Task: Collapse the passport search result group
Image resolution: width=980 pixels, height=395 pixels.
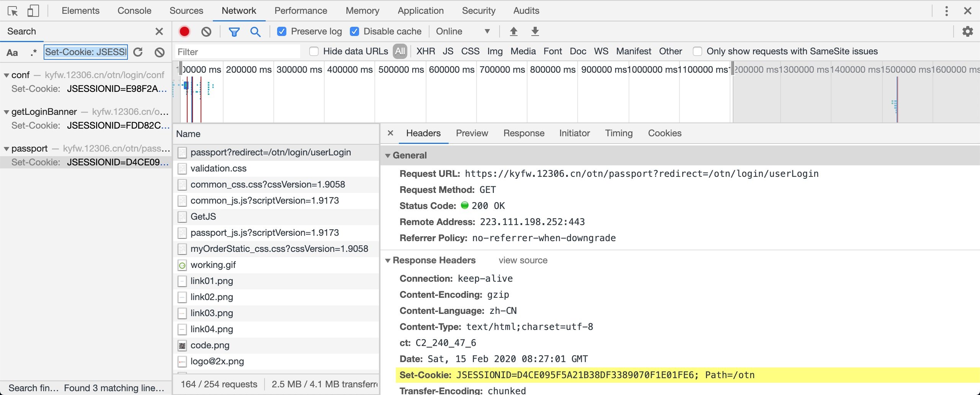Action: click(6, 148)
